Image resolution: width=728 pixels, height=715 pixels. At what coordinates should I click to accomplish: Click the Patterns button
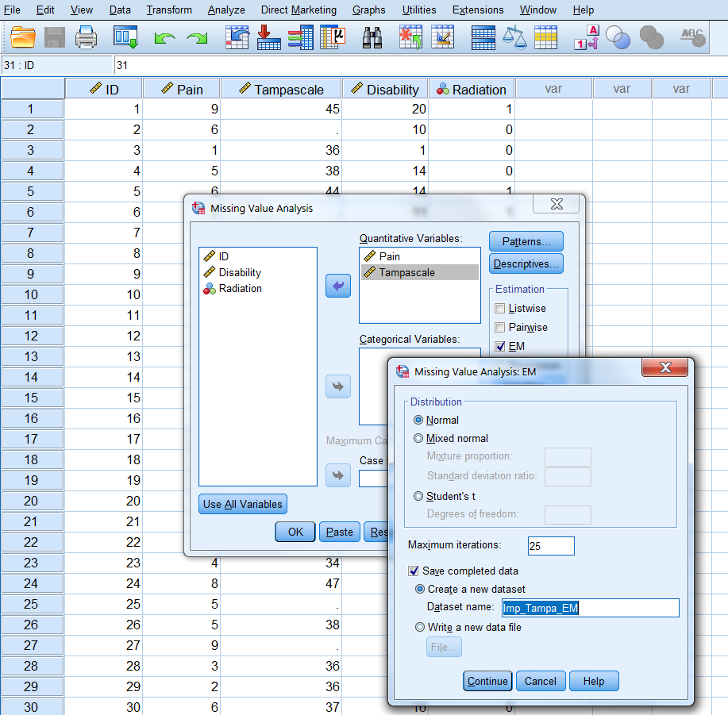[x=526, y=241]
